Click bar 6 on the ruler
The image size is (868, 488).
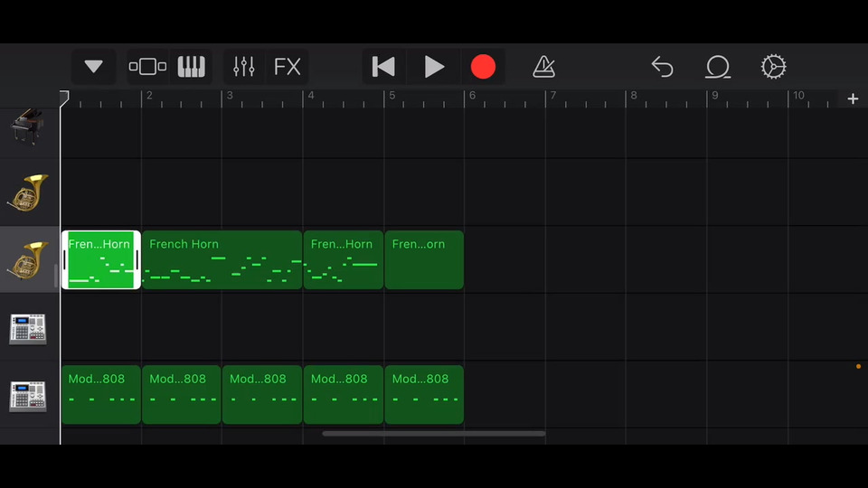tap(472, 96)
